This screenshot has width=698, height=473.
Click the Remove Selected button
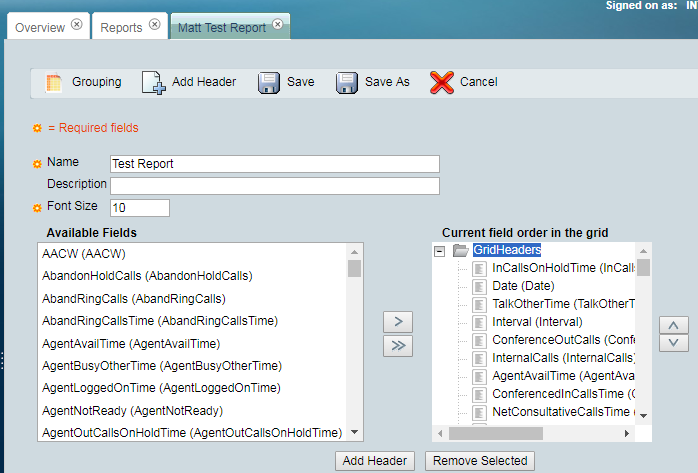[480, 461]
